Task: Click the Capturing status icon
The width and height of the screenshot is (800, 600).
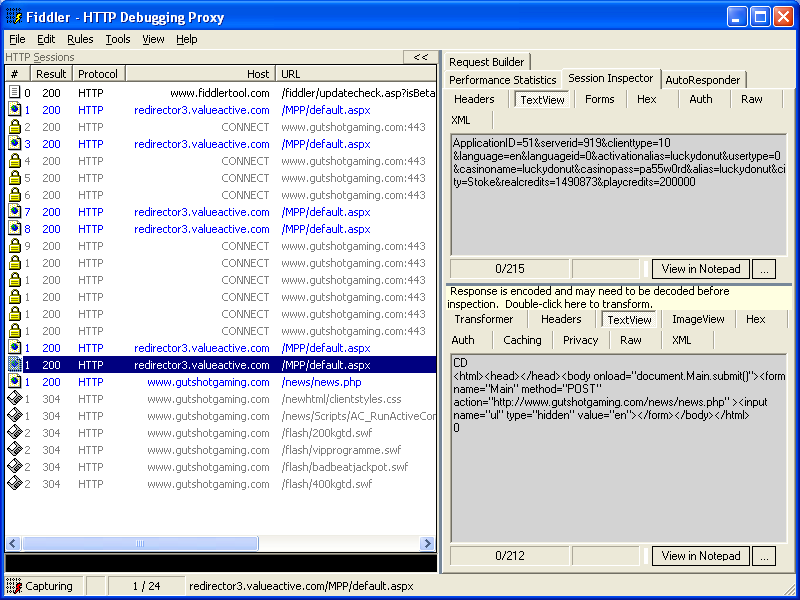Action: 14,586
